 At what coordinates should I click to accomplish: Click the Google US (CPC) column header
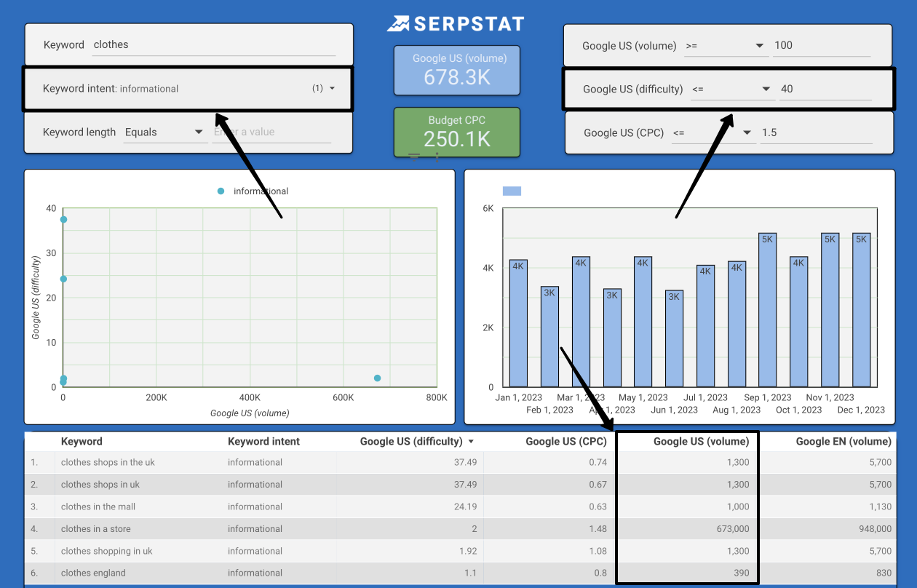565,442
